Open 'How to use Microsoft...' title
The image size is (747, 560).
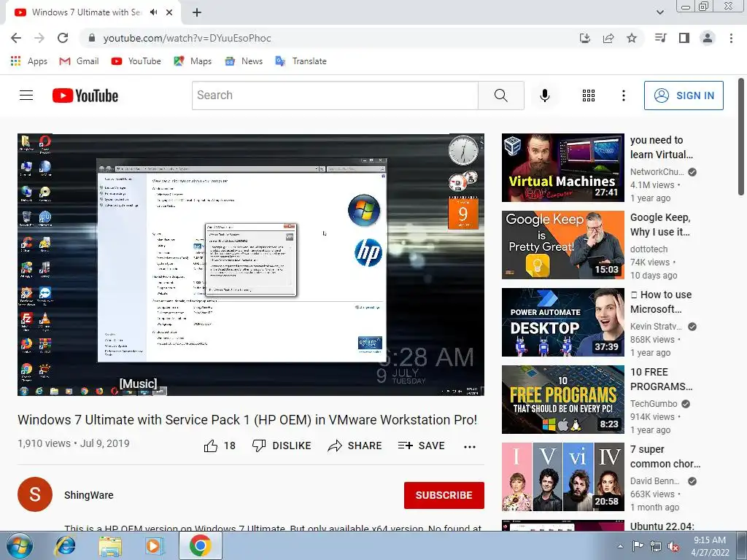click(661, 302)
